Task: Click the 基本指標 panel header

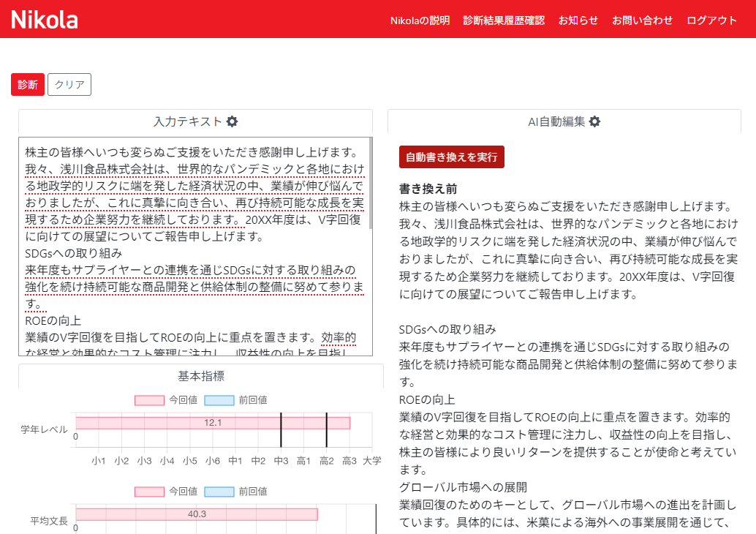Action: (201, 376)
